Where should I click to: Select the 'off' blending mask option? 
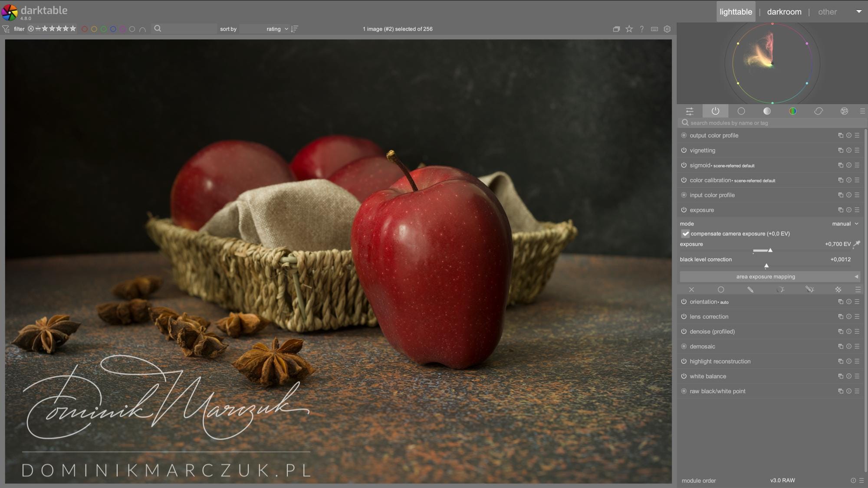click(691, 289)
